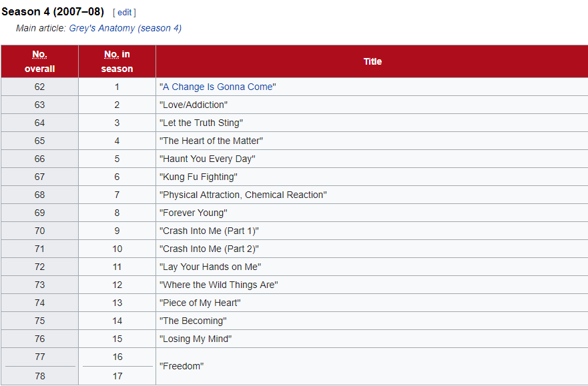Click overall episode number 68
588x386 pixels.
[x=40, y=195]
